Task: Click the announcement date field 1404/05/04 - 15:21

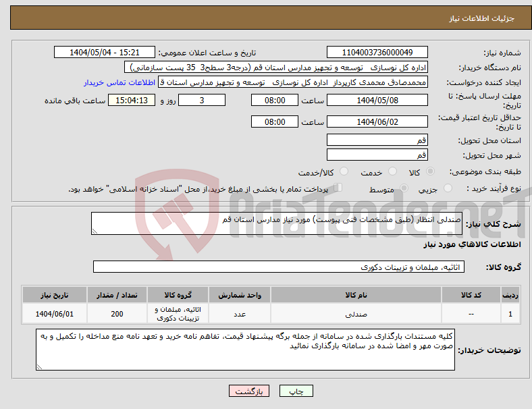Action: 105,53
